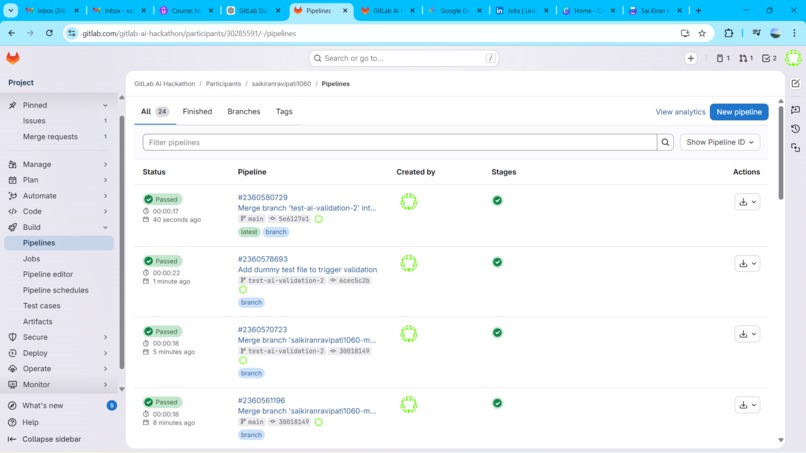Click creator avatar for pipeline #2360561196
Image resolution: width=806 pixels, height=453 pixels.
tap(409, 405)
